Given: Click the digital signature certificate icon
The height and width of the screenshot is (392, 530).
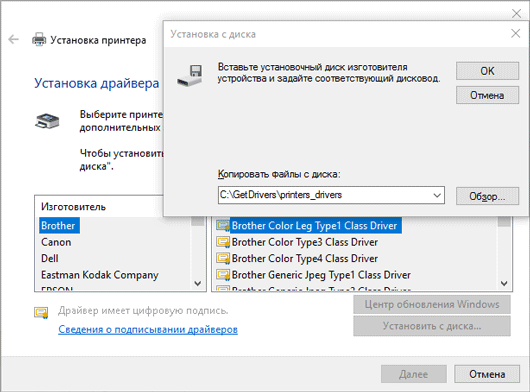Looking at the screenshot, I should click(41, 313).
